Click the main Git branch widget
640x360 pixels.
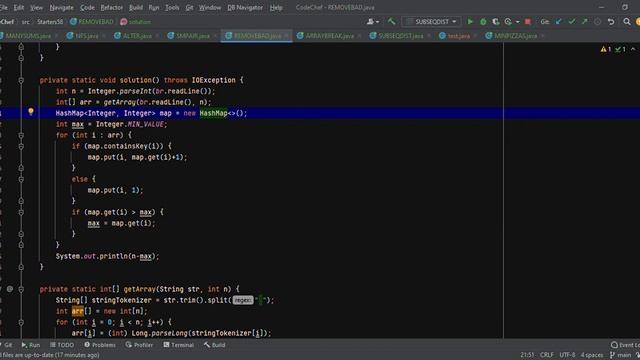621,355
